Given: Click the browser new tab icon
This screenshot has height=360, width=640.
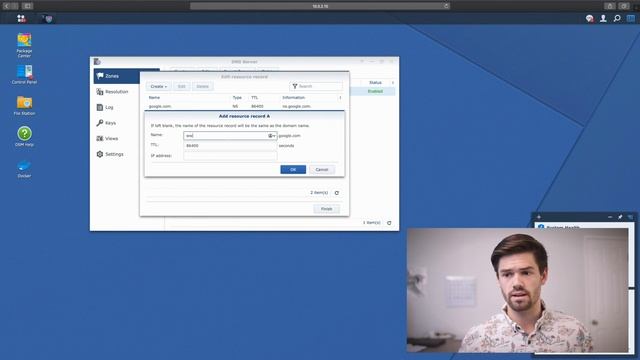Looking at the screenshot, I should 624,6.
